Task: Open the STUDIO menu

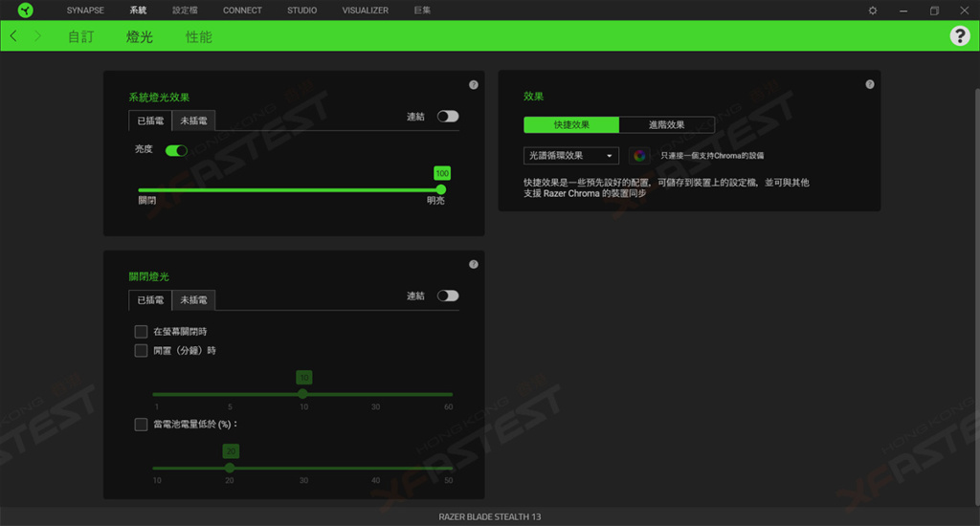Action: [x=301, y=11]
